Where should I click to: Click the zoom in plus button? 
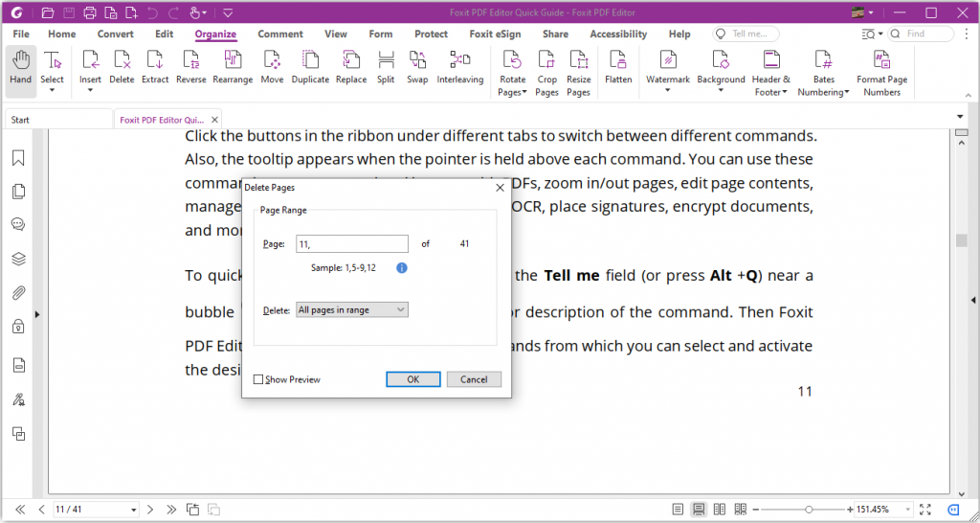pyautogui.click(x=850, y=510)
